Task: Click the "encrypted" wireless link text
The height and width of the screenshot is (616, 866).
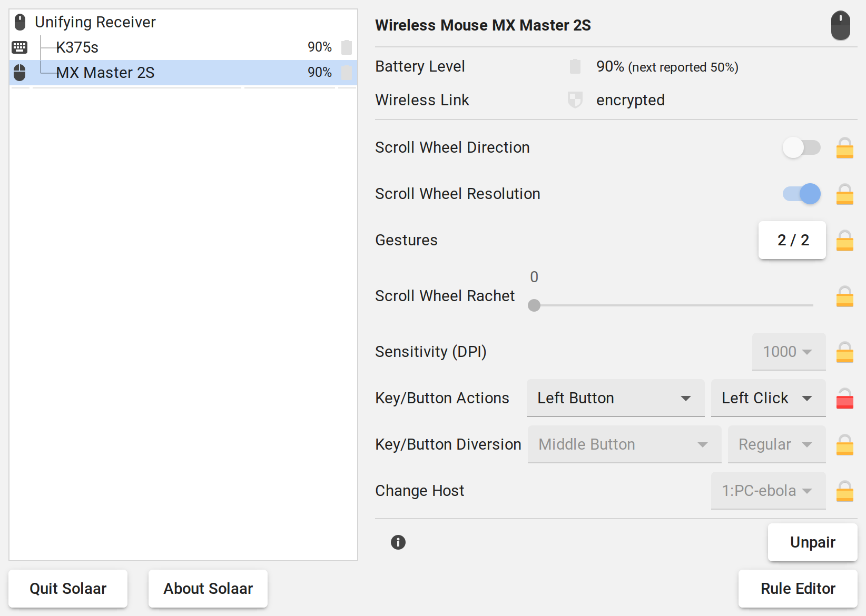Action: pyautogui.click(x=631, y=100)
